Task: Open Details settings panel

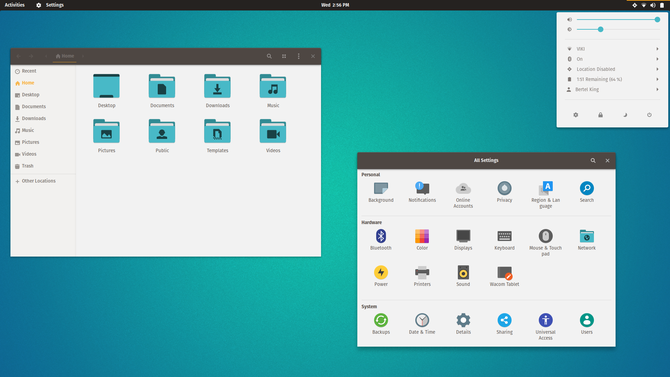Action: point(463,324)
